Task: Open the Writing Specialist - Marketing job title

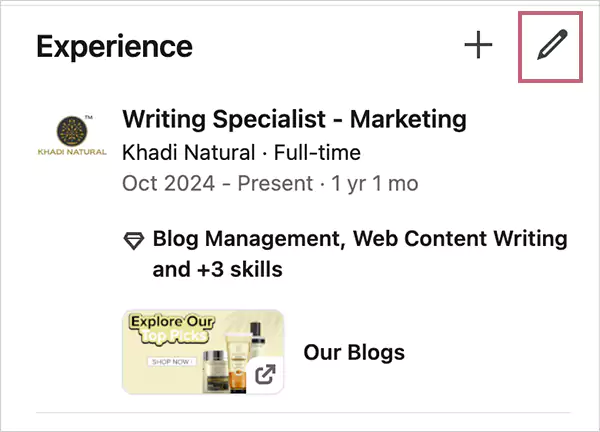Action: 294,120
